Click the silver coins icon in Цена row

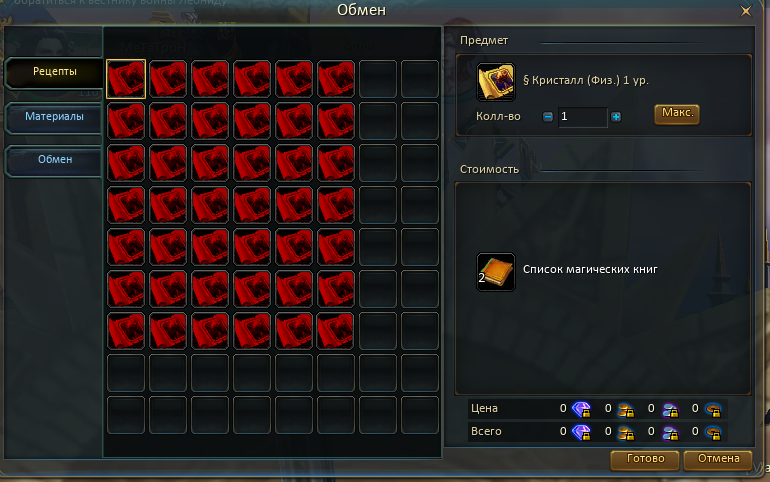click(670, 409)
